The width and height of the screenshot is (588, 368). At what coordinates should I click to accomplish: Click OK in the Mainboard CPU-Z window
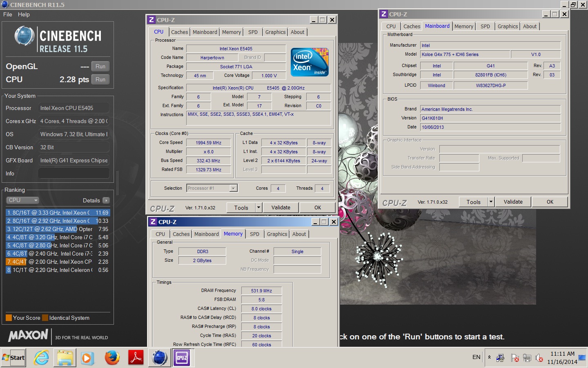coord(550,202)
